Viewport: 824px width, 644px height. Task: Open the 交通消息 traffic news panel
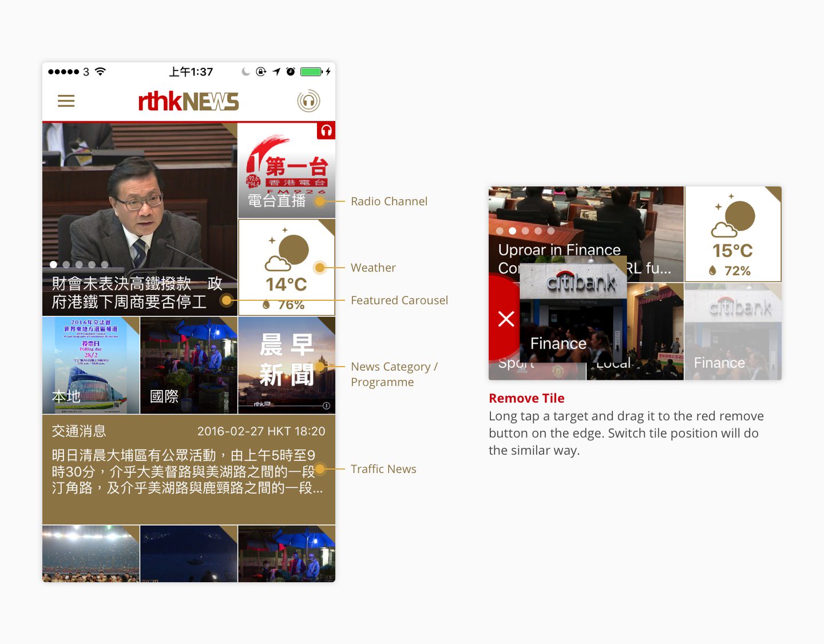188,469
